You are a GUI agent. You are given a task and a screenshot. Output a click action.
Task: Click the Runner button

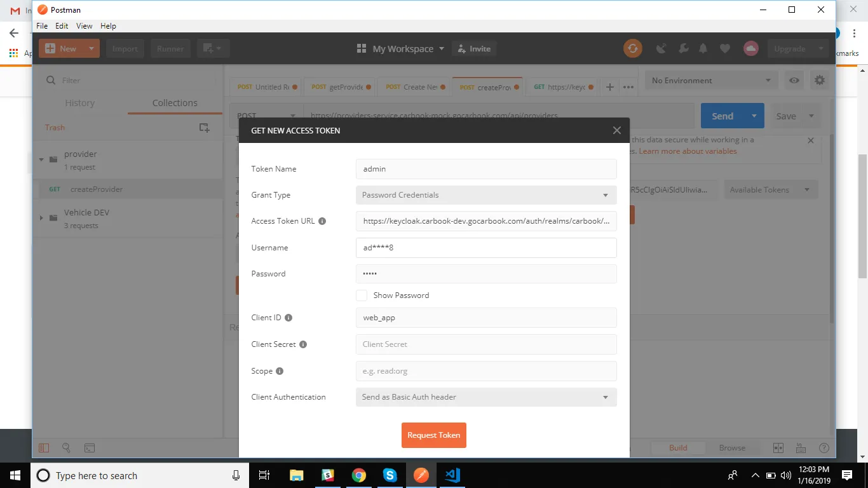click(170, 48)
